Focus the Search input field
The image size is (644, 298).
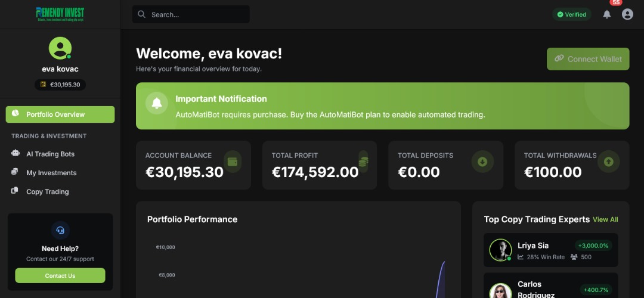[x=197, y=14]
